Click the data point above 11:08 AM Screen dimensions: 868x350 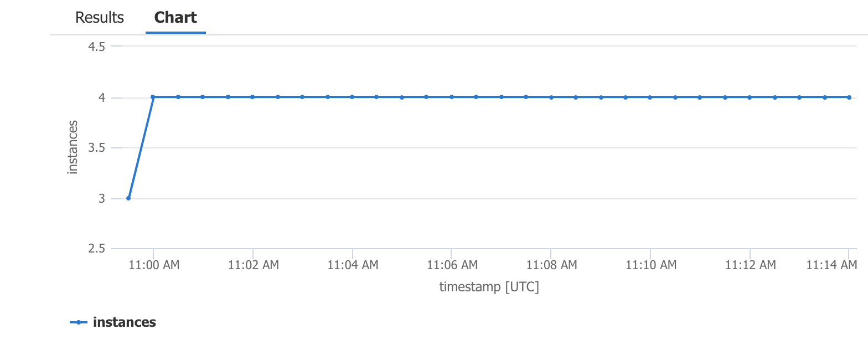tap(551, 96)
